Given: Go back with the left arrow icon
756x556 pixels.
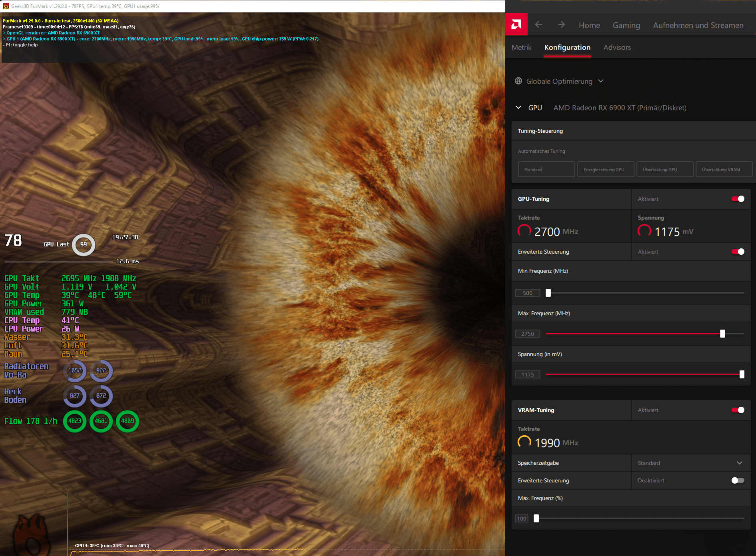Looking at the screenshot, I should tap(538, 25).
